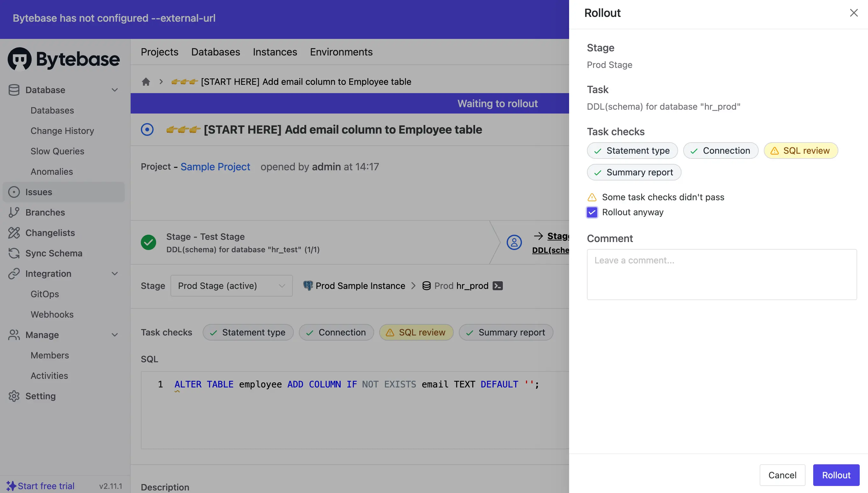
Task: Open the Environments top menu
Action: click(x=341, y=52)
